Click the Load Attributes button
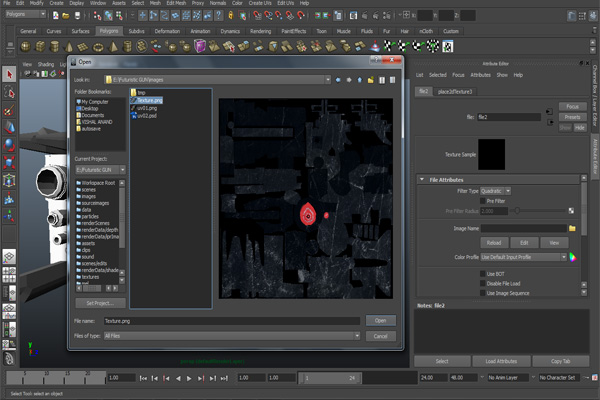Viewport: 600px width, 400px height. (501, 361)
